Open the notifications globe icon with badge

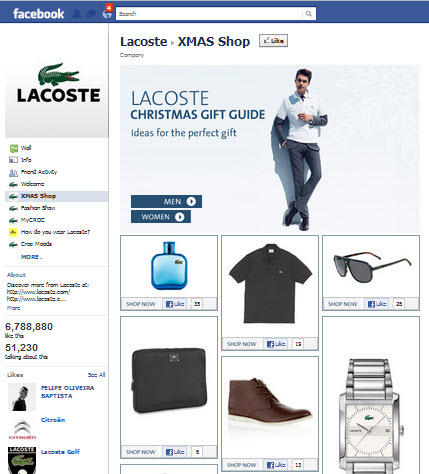tap(107, 13)
